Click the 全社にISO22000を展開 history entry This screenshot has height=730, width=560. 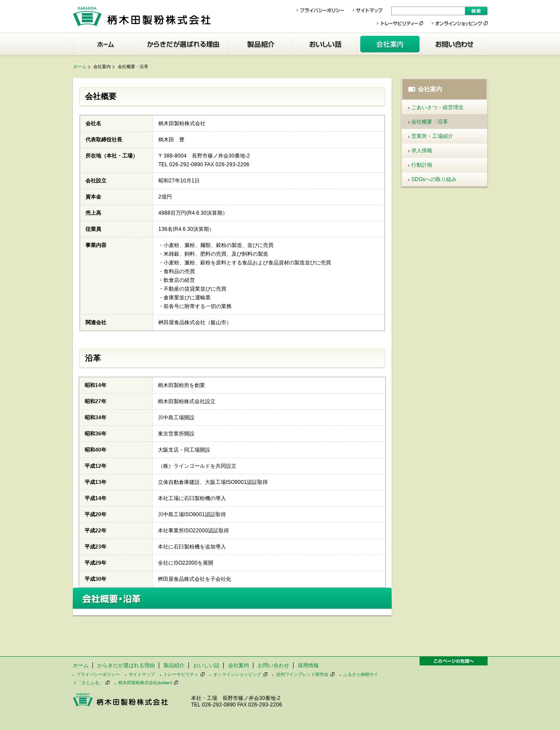185,563
